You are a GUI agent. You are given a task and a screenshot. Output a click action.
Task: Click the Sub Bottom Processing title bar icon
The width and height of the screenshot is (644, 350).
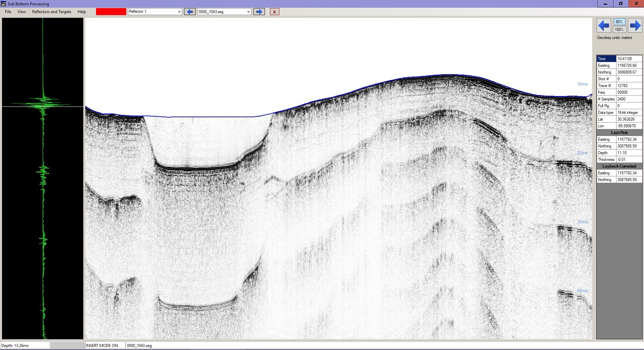pos(4,4)
